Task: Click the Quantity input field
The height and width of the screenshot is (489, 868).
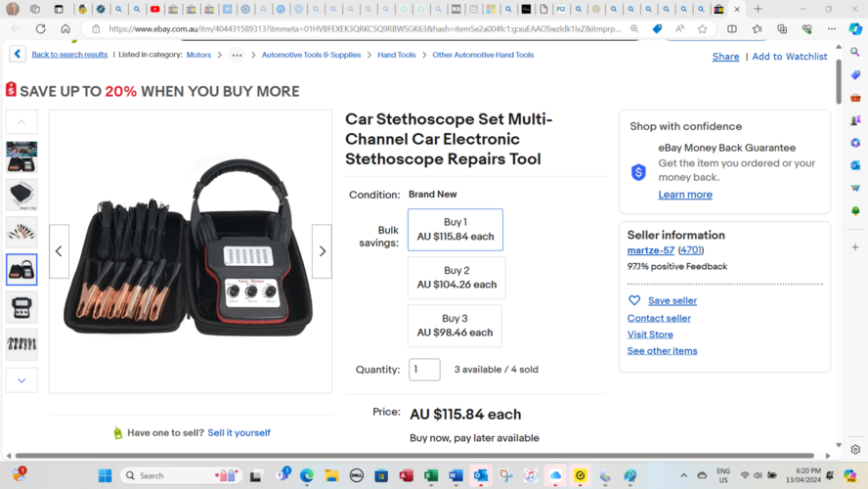Action: 424,370
